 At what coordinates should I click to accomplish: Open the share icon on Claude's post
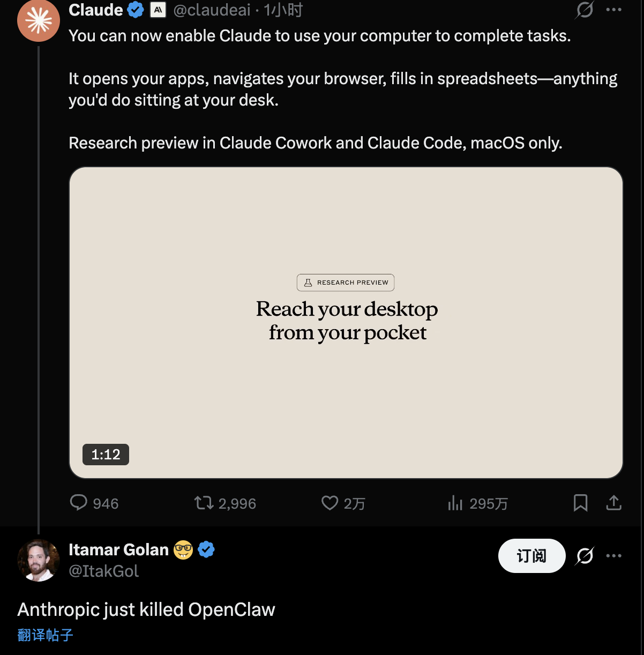pos(614,503)
